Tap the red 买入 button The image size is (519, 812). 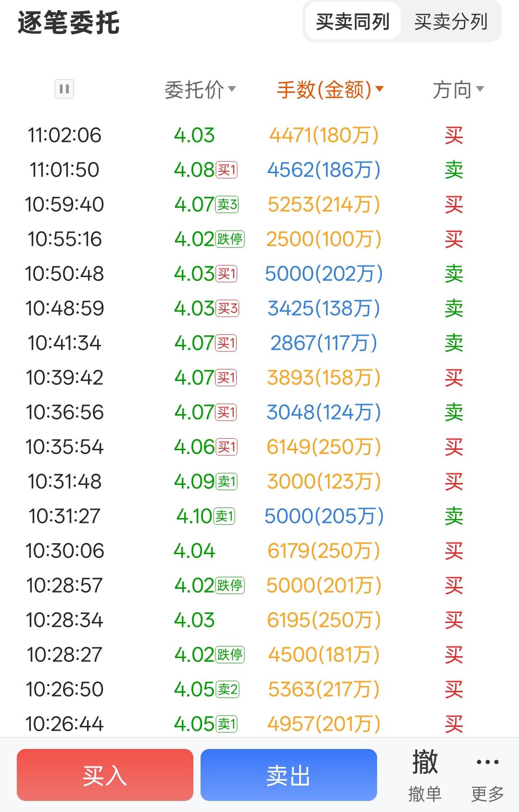click(105, 775)
